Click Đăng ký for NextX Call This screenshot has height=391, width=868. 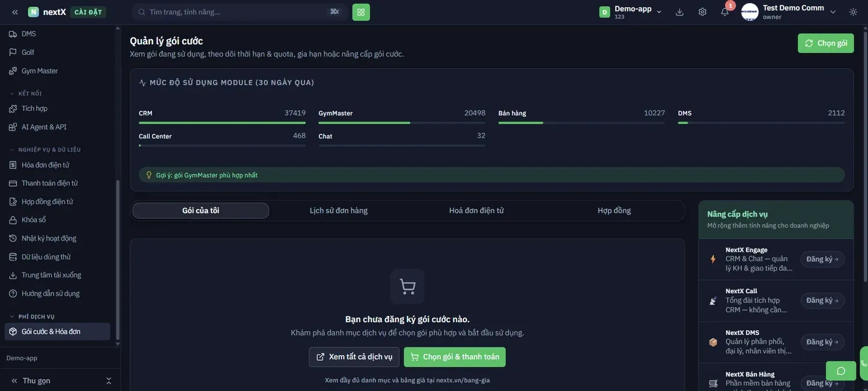(x=822, y=301)
